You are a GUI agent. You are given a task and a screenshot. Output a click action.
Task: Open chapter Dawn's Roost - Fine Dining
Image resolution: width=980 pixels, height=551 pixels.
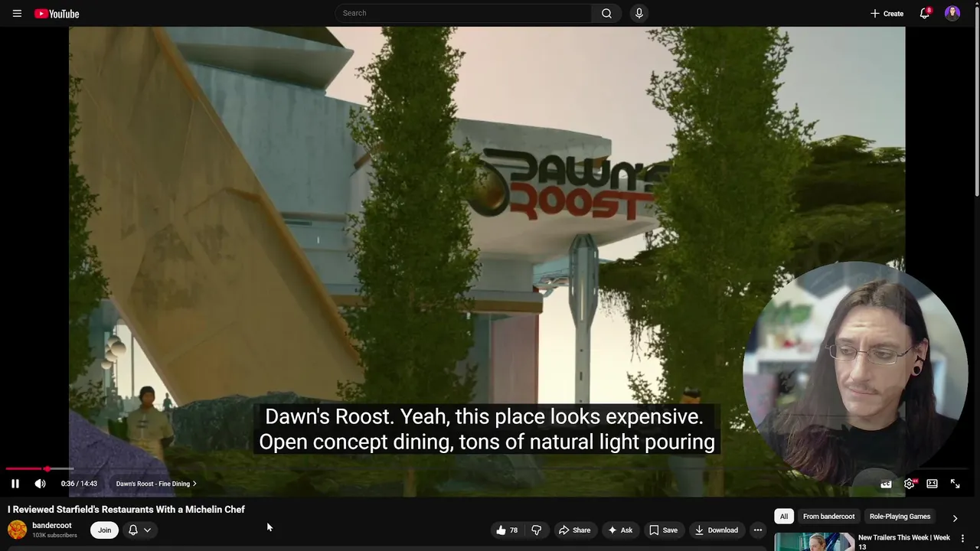tap(156, 484)
